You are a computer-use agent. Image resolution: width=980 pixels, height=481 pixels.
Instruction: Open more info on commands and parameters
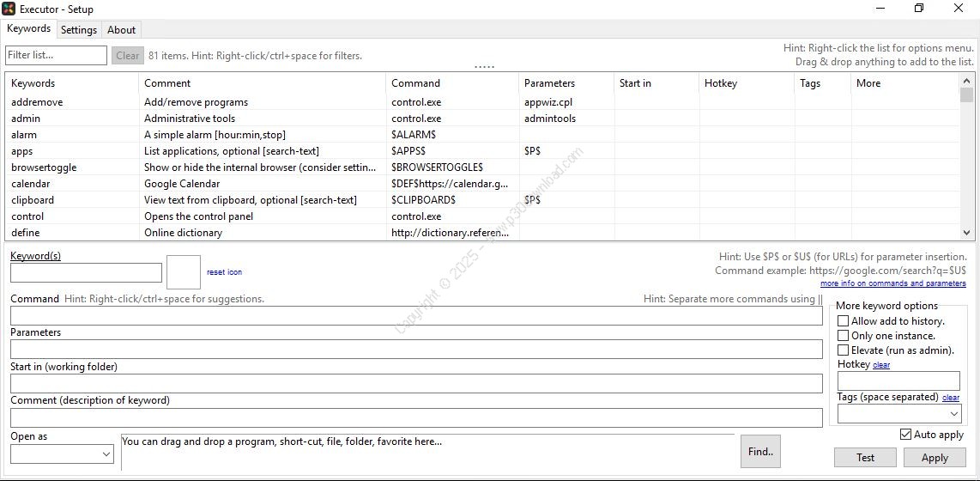tap(892, 283)
